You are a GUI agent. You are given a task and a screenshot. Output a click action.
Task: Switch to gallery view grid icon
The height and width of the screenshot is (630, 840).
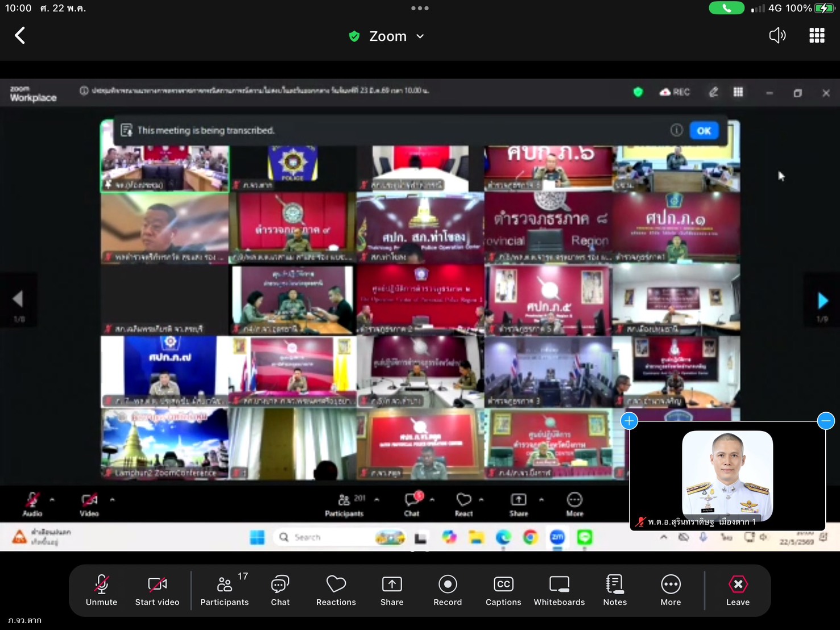click(x=817, y=36)
